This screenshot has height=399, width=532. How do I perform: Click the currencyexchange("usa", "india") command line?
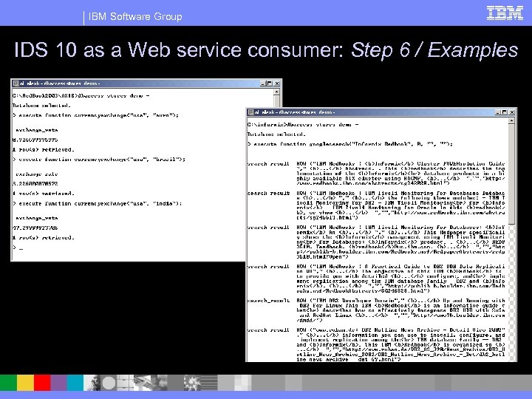click(98, 203)
